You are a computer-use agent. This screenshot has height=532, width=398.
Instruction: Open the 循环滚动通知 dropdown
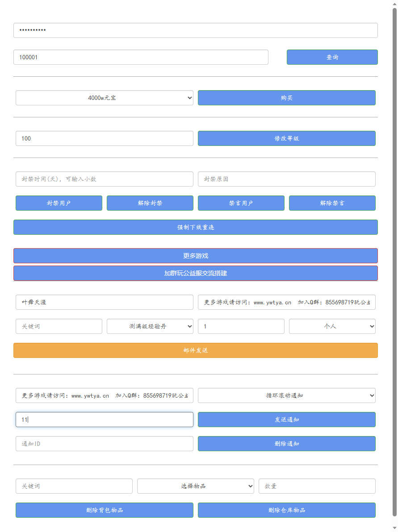(287, 395)
